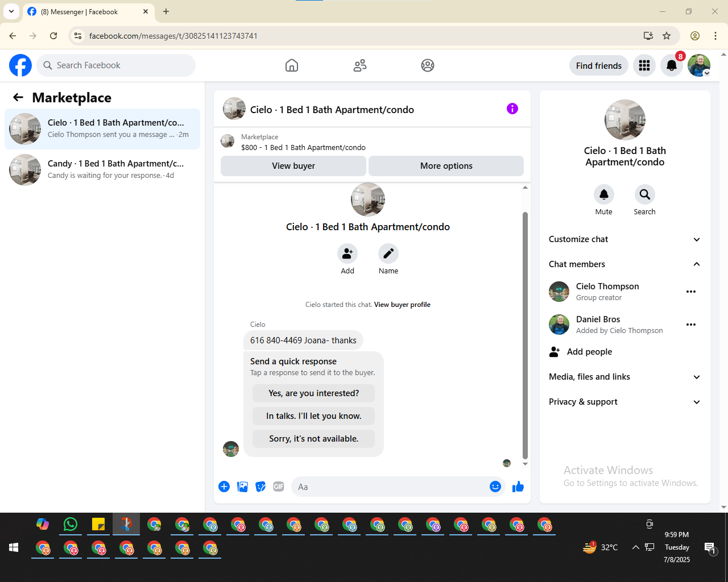
Task: Collapse the Chat members section
Action: pos(625,264)
